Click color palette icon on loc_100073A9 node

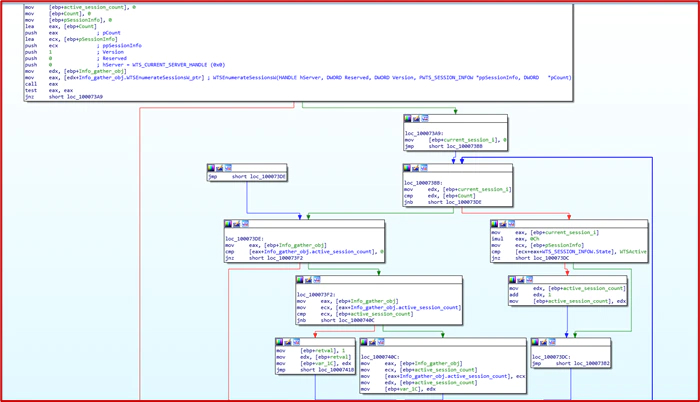(x=408, y=118)
